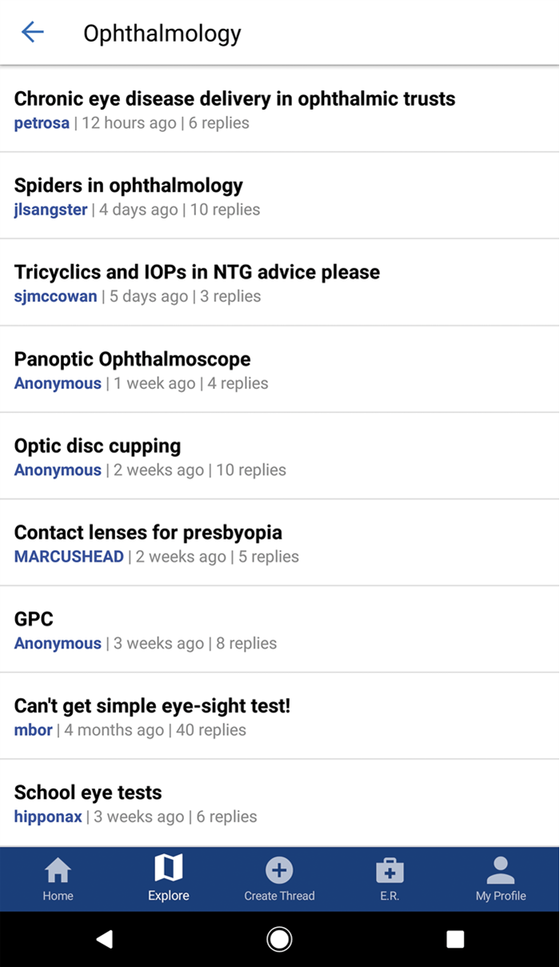Tap username MARCUSHEAD
Screen dimensions: 560x967
point(69,556)
